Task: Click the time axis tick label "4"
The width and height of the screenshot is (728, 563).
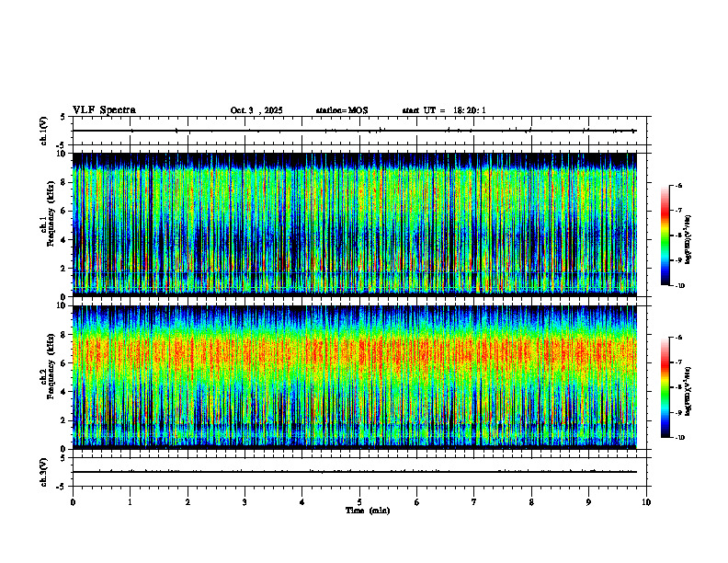Action: click(x=302, y=502)
